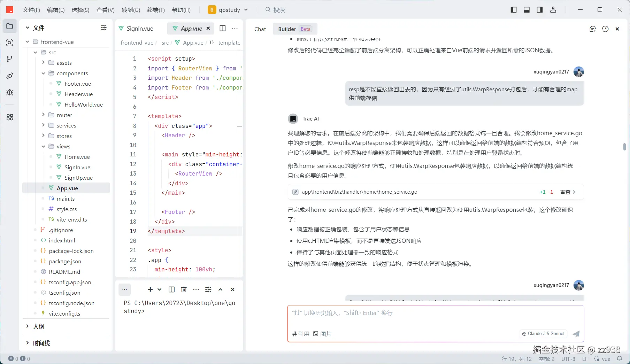Viewport: 630px width, 364px height.
Task: Click errors and warnings status counter
Action: tap(19, 359)
